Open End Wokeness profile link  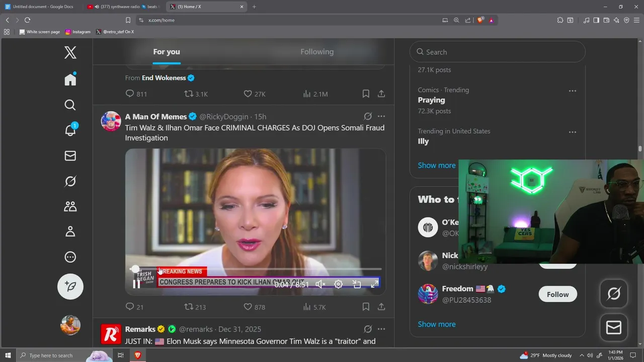[164, 78]
